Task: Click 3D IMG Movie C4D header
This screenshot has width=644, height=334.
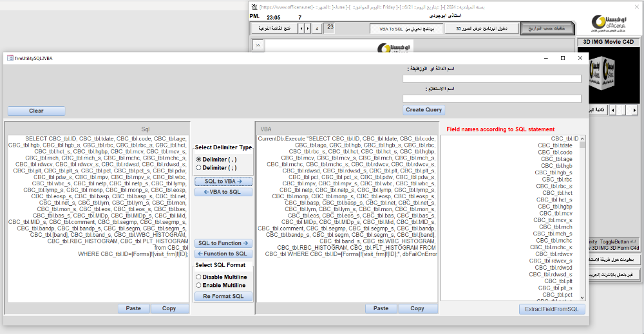Action: (609, 42)
